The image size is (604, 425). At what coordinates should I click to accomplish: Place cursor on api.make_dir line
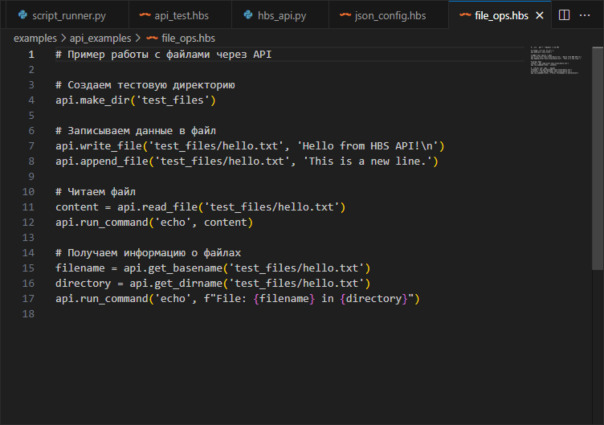(x=135, y=100)
